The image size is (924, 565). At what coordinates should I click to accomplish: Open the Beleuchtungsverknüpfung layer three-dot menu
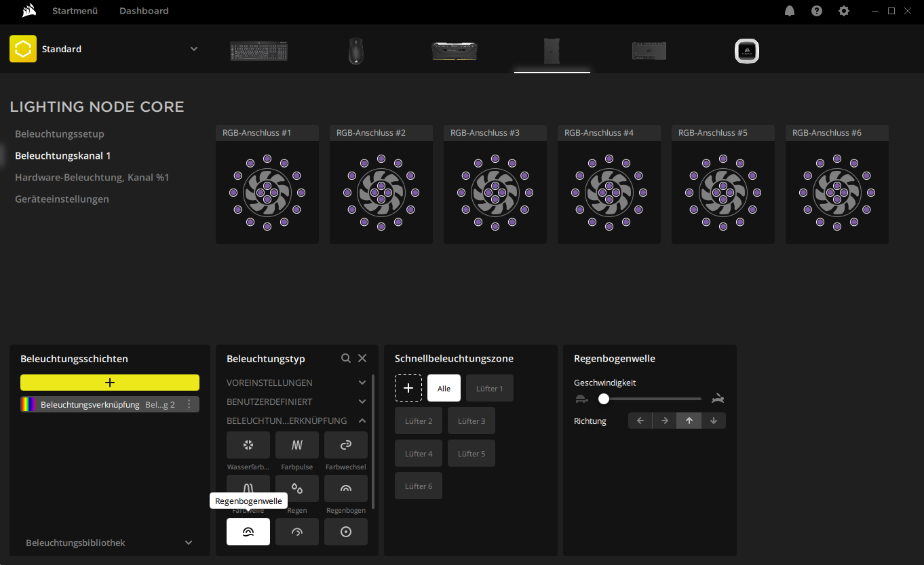click(x=189, y=404)
